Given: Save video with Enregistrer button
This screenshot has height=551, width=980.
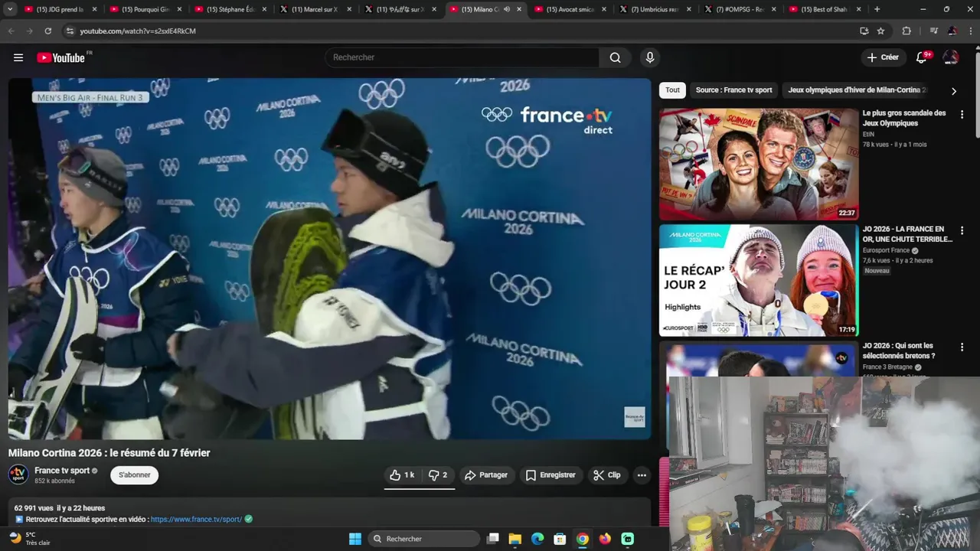Looking at the screenshot, I should tap(550, 475).
